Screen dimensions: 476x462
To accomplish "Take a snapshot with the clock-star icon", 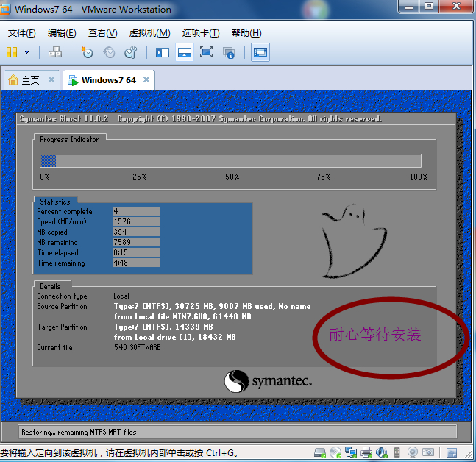I will click(87, 52).
